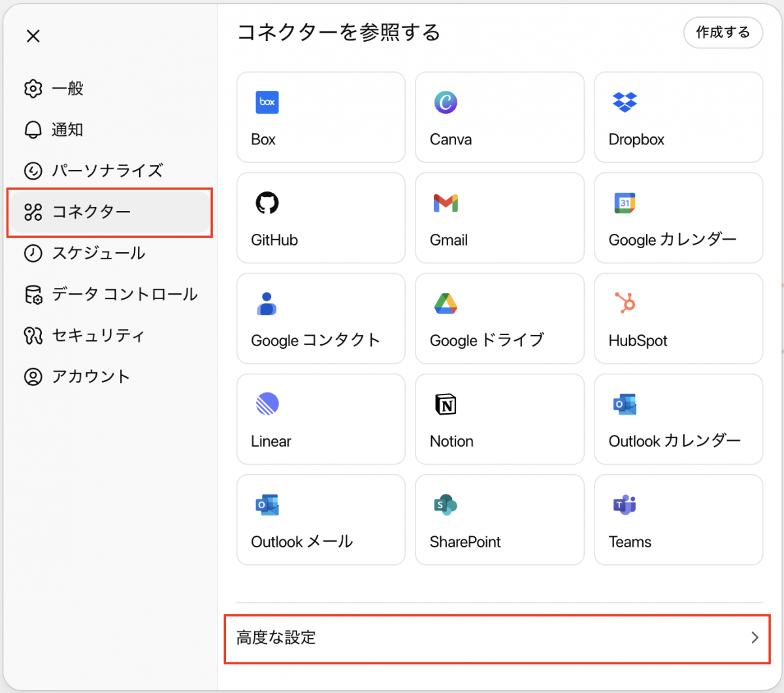This screenshot has height=693, width=784.
Task: Select the SharePoint connector name label
Action: coord(465,542)
